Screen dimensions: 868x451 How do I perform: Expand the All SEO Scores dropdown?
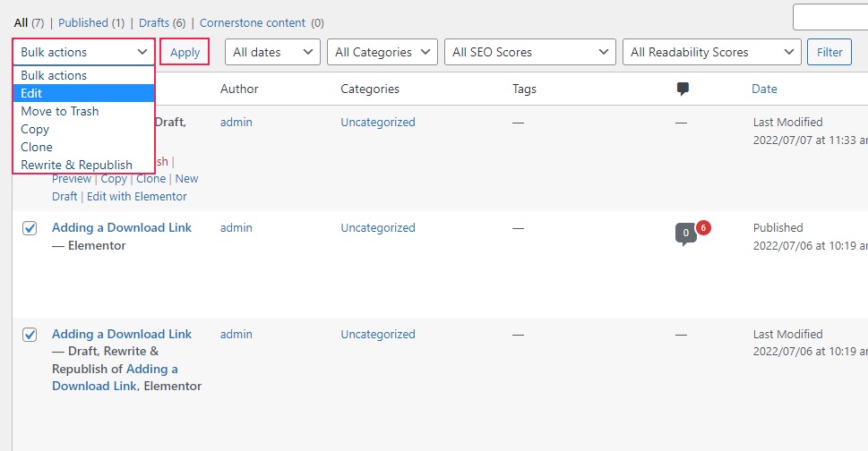[529, 52]
